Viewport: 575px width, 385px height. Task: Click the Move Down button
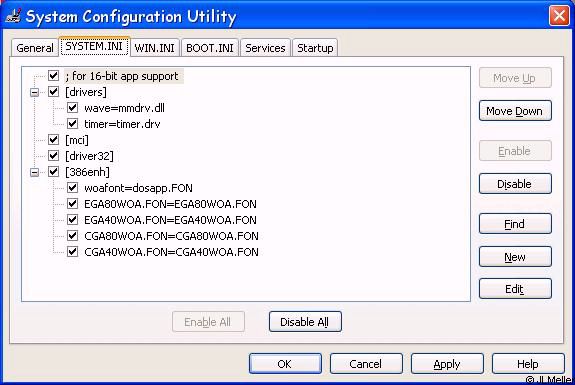click(515, 111)
